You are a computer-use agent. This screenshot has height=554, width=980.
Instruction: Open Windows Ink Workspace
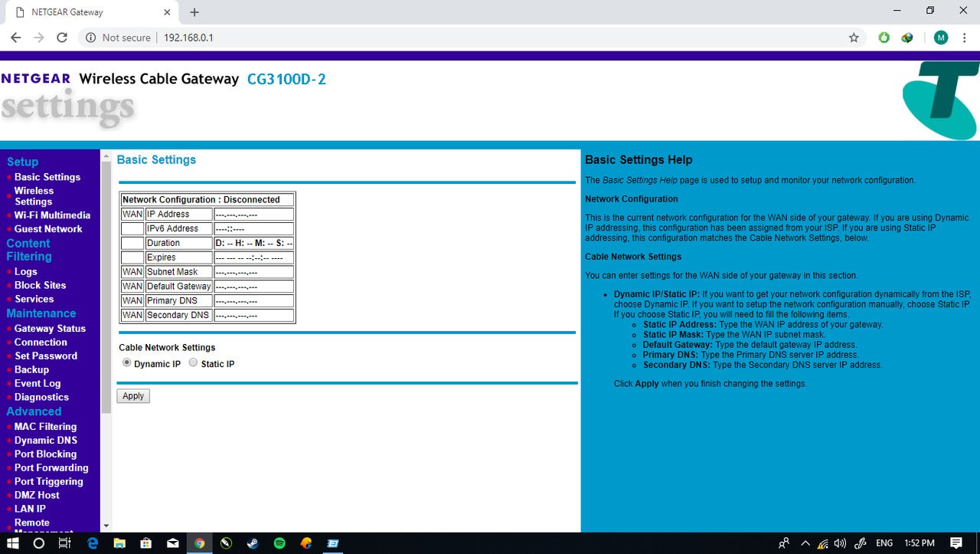coord(861,543)
